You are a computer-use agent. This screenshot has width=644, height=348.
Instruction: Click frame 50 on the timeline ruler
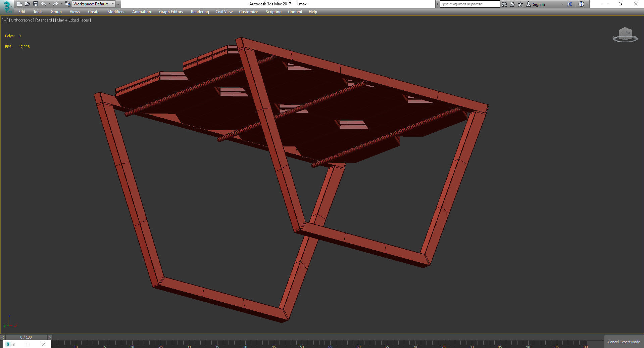[x=302, y=346]
